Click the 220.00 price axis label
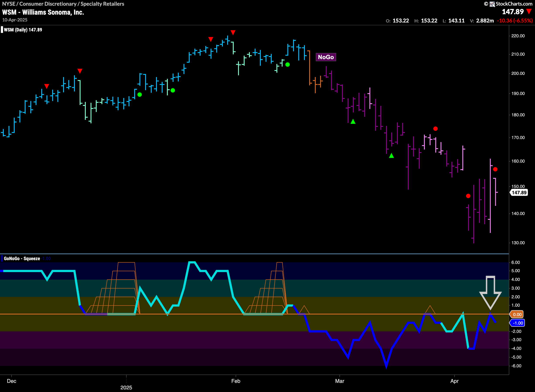 [518, 36]
